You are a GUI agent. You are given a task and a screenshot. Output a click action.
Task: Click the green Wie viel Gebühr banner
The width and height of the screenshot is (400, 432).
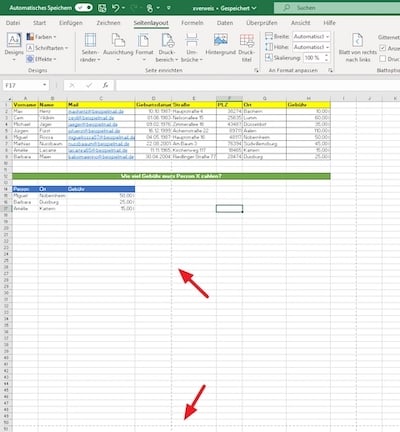pyautogui.click(x=171, y=176)
